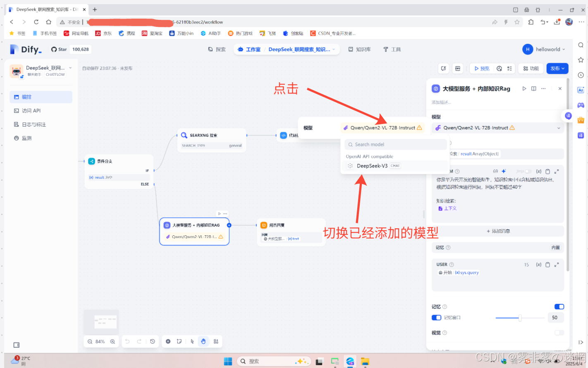Screen dimensions: 588x368
Task: Close the LLM node settings panel
Action: point(560,88)
